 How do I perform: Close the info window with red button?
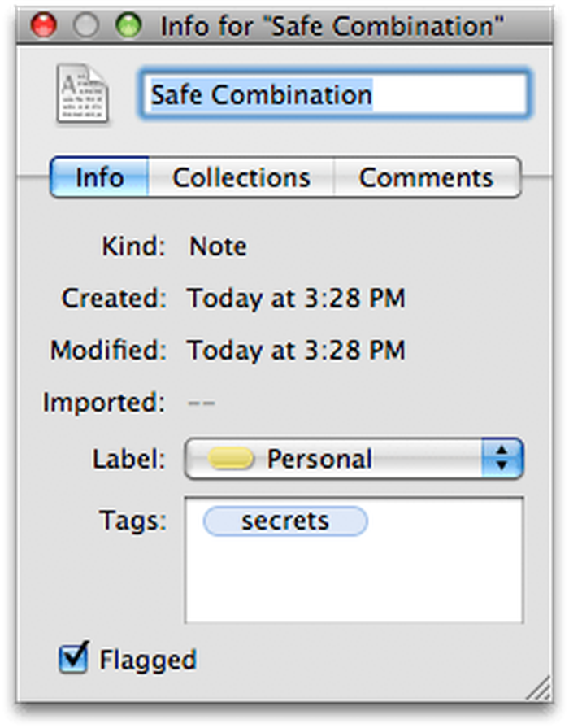pyautogui.click(x=44, y=25)
